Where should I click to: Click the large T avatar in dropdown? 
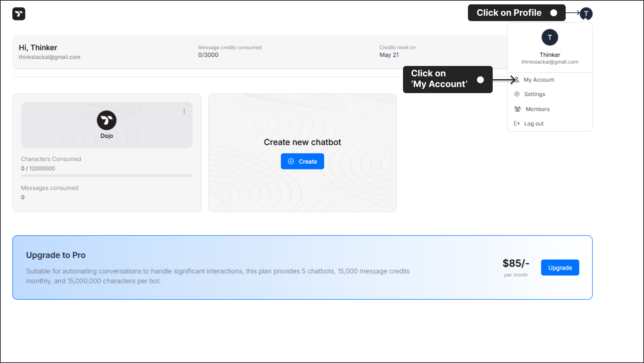tap(550, 38)
